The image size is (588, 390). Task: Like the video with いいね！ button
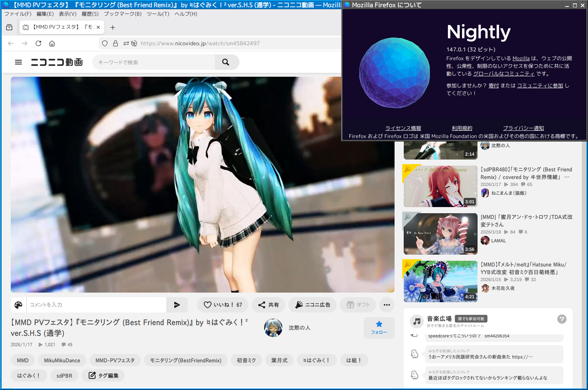click(223, 305)
